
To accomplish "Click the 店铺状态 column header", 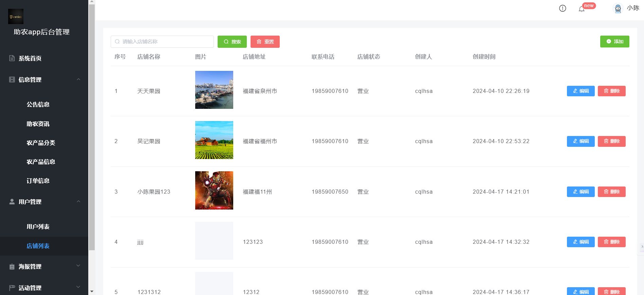I will pyautogui.click(x=369, y=57).
